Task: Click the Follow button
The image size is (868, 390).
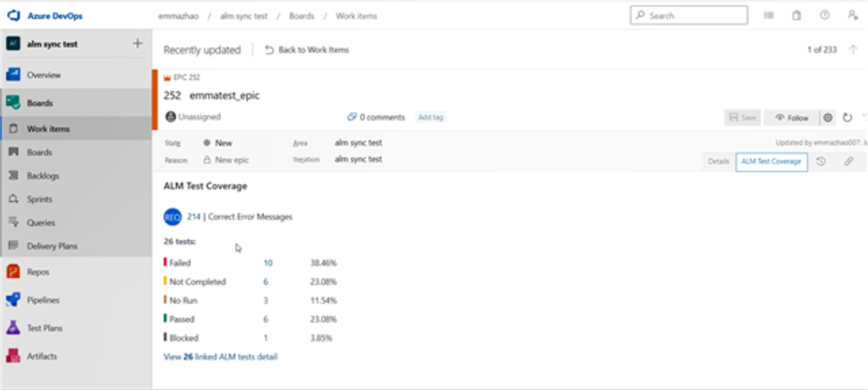Action: point(792,118)
